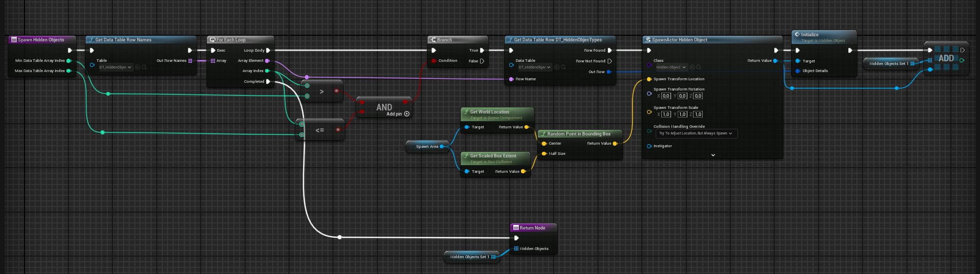Click Min Data Table Array Index pin
This screenshot has height=274, width=980.
tap(69, 61)
